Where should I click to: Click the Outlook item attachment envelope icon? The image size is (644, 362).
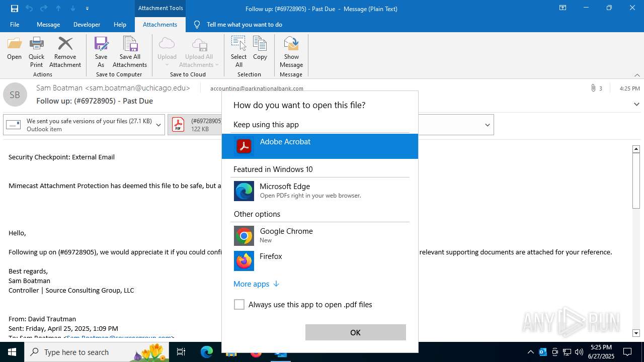14,124
